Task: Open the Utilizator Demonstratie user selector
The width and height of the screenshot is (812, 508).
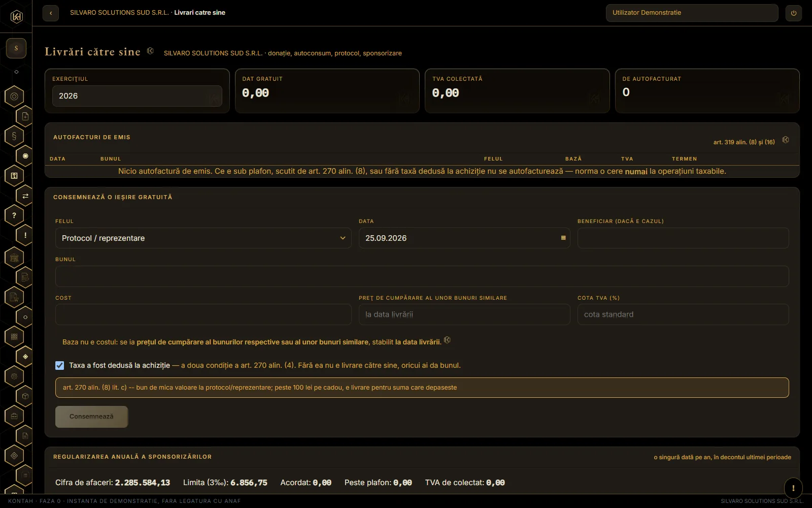Action: coord(692,13)
